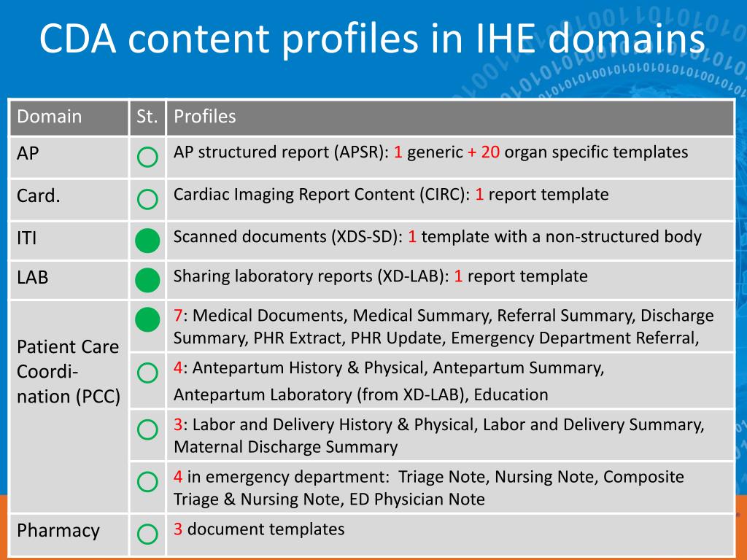Click the 'AP structured report (APSR)' text
Screen dimensions: 747x560
click(281, 152)
